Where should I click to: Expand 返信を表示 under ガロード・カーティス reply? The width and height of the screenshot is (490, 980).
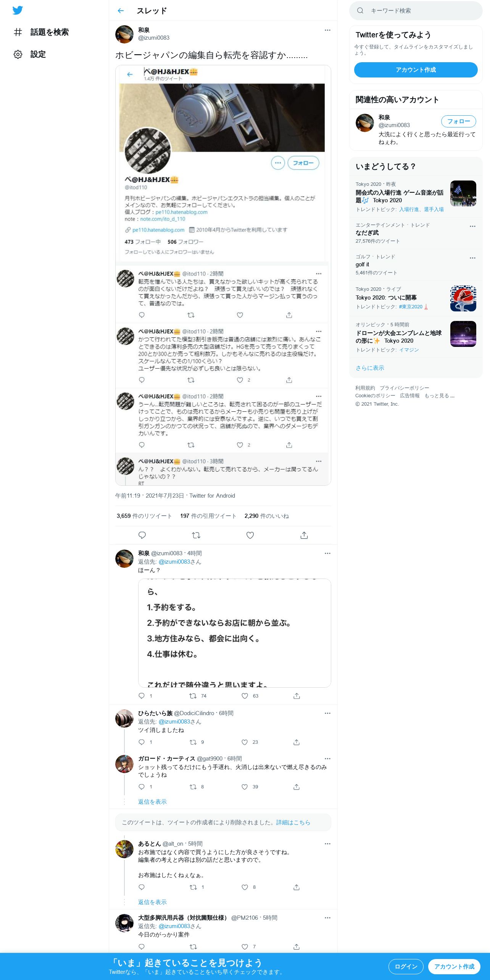coord(152,801)
